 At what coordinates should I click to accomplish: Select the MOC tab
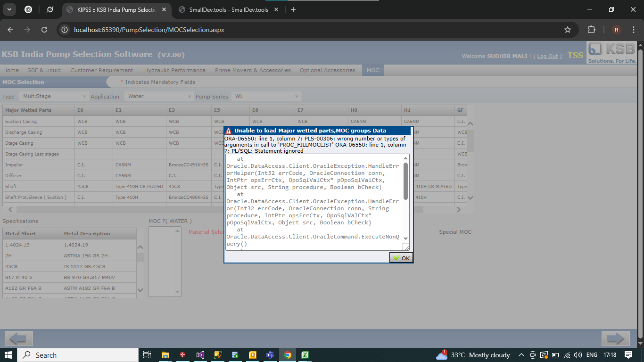click(373, 70)
